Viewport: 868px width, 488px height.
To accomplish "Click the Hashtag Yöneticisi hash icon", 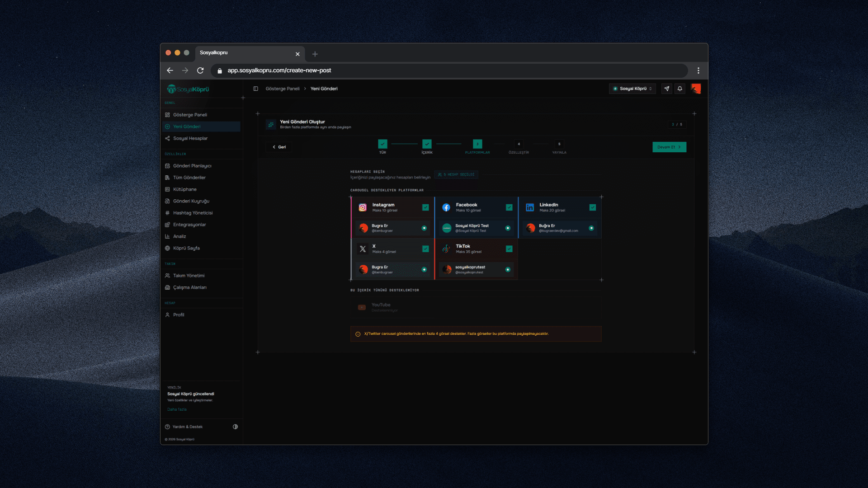I will [167, 213].
